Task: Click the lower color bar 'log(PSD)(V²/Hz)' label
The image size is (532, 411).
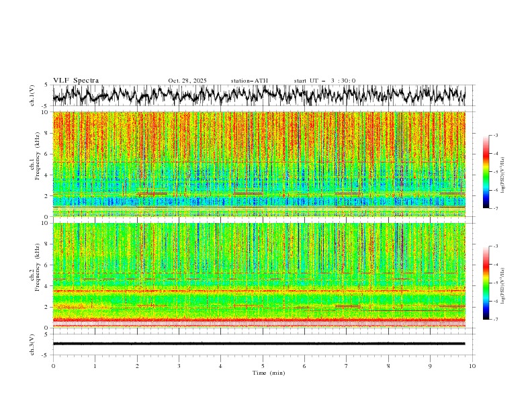Action: (x=503, y=286)
